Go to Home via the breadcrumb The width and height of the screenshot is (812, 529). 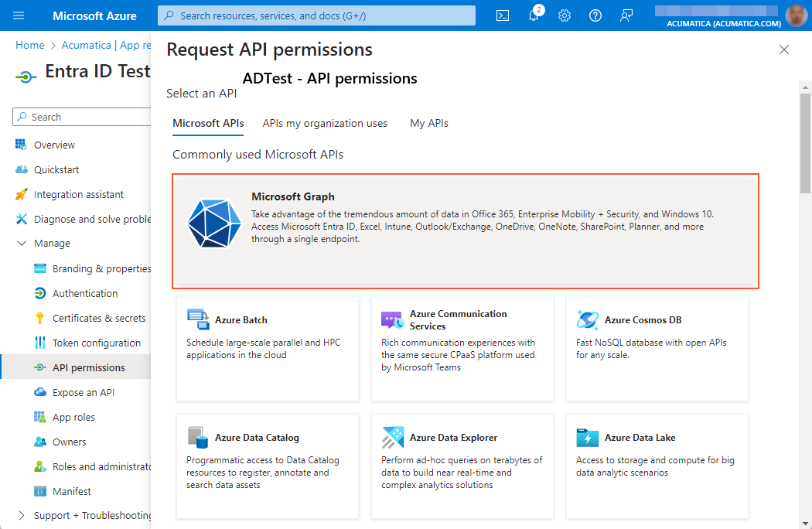(29, 45)
